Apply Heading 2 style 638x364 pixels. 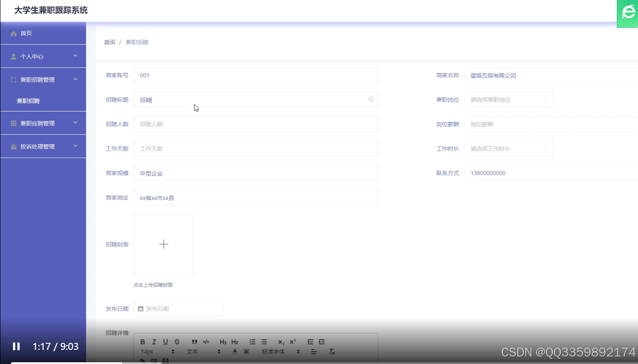[x=235, y=342]
